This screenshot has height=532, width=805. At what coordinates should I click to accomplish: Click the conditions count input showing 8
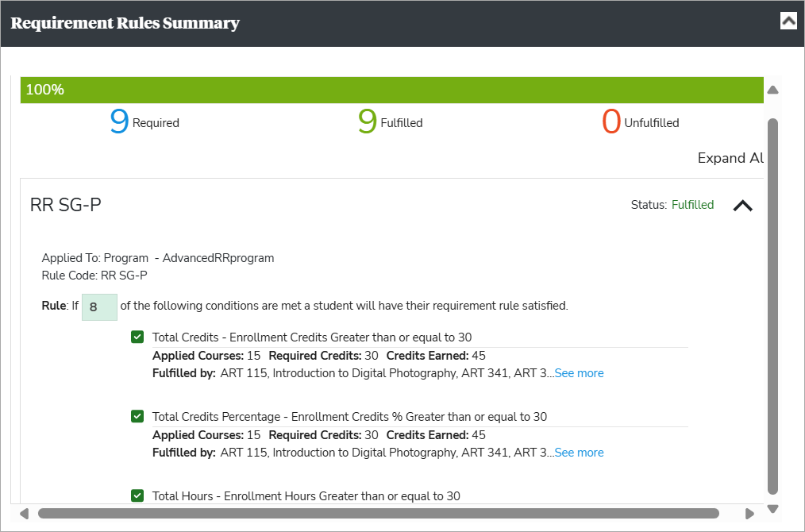click(99, 306)
